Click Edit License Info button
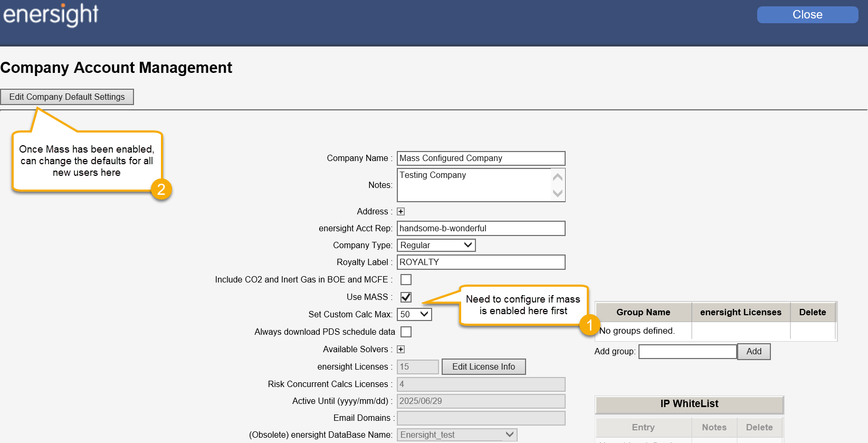 483,367
